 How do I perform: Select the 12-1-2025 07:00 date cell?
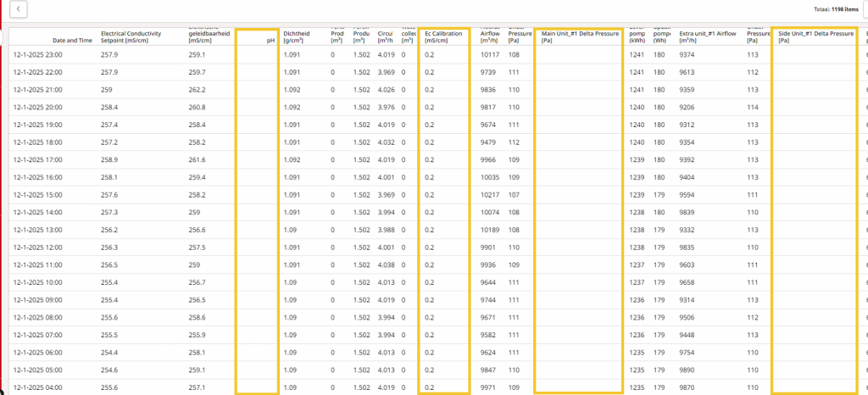point(37,335)
